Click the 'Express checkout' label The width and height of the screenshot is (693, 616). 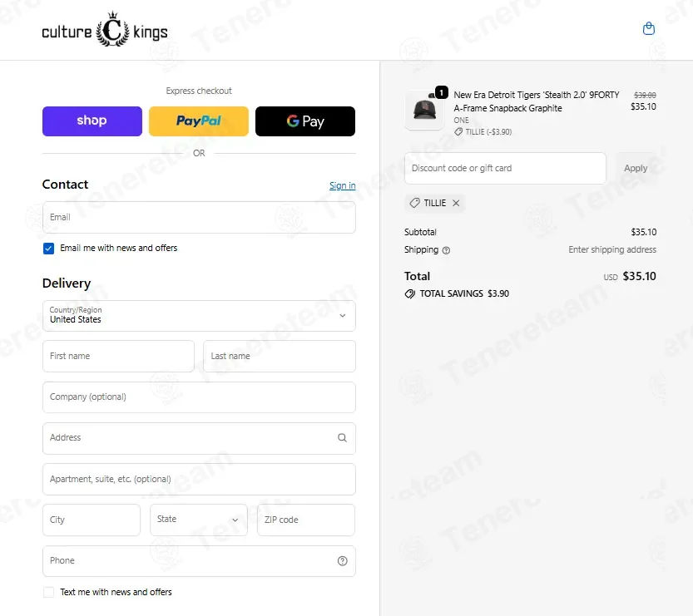coord(199,91)
